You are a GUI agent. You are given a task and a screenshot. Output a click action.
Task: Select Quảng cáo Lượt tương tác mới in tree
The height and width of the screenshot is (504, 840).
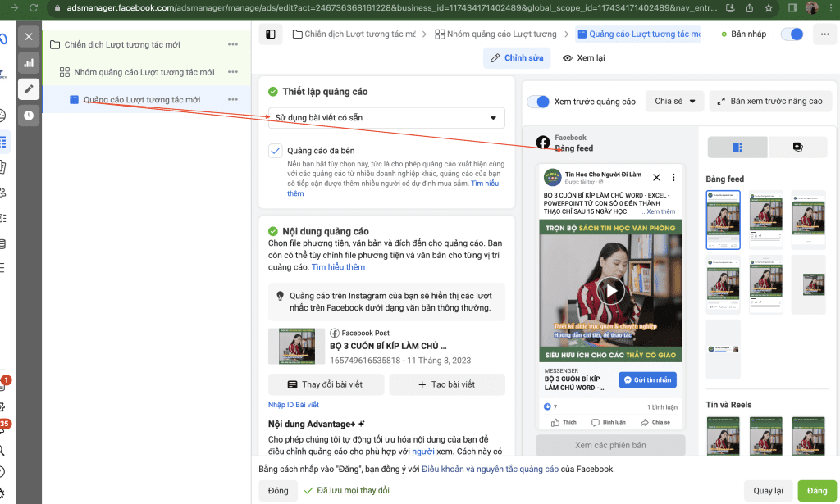click(142, 99)
